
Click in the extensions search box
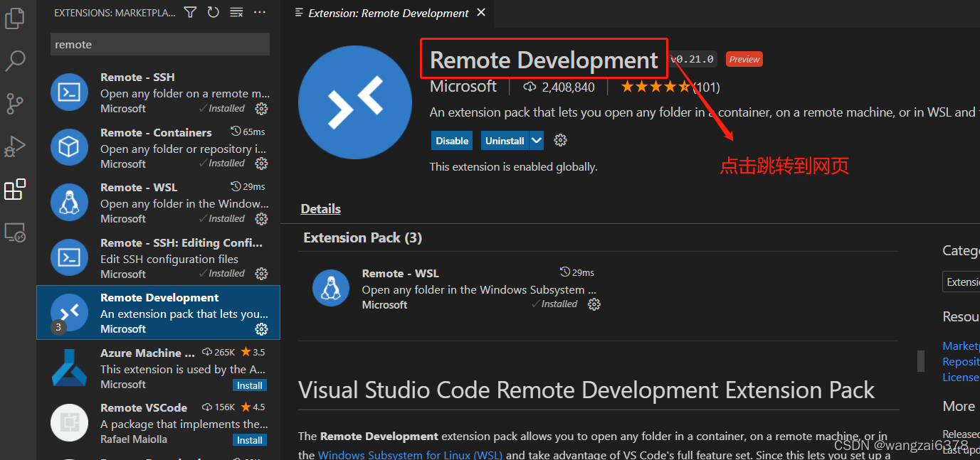pyautogui.click(x=160, y=44)
